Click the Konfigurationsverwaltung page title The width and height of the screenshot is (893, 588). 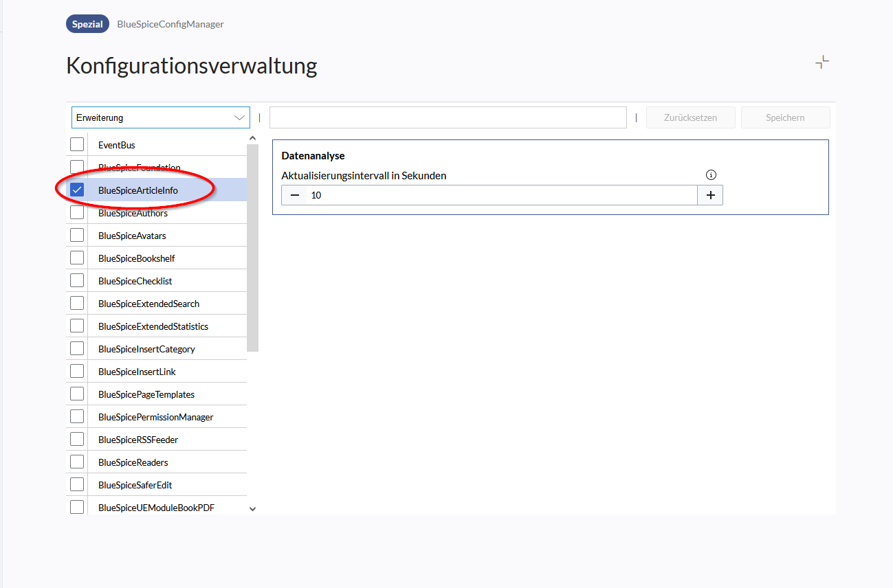click(x=192, y=66)
